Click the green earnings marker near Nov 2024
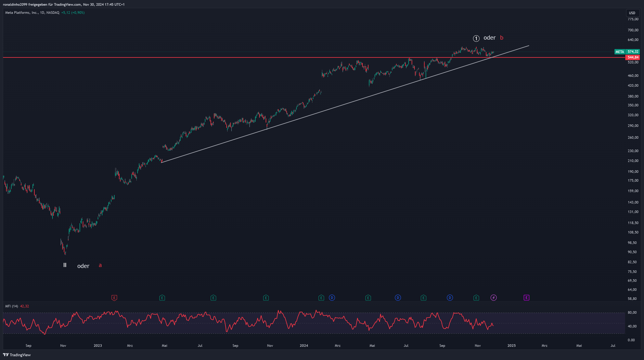The width and height of the screenshot is (644, 360). [476, 298]
